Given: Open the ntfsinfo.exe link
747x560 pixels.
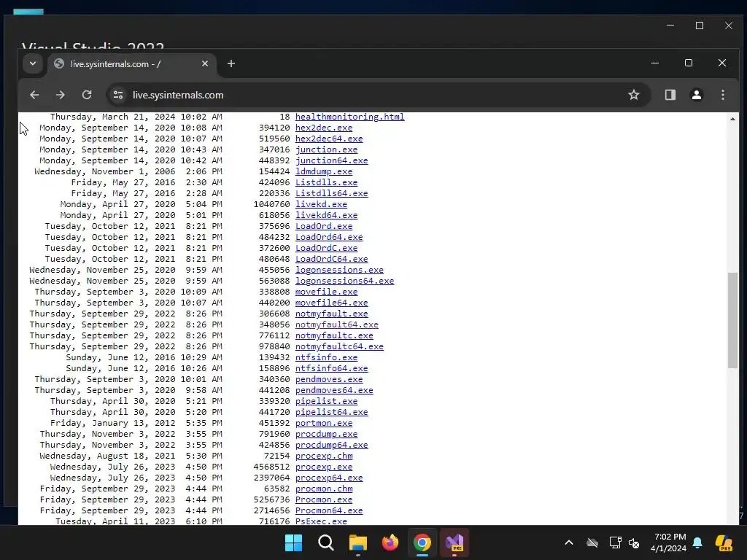Looking at the screenshot, I should [x=326, y=357].
